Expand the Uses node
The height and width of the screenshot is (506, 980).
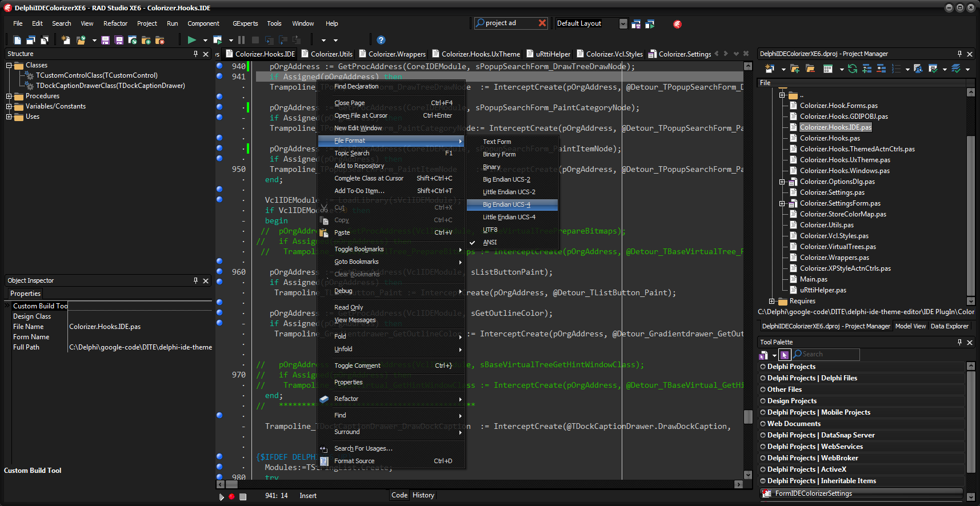pyautogui.click(x=9, y=117)
